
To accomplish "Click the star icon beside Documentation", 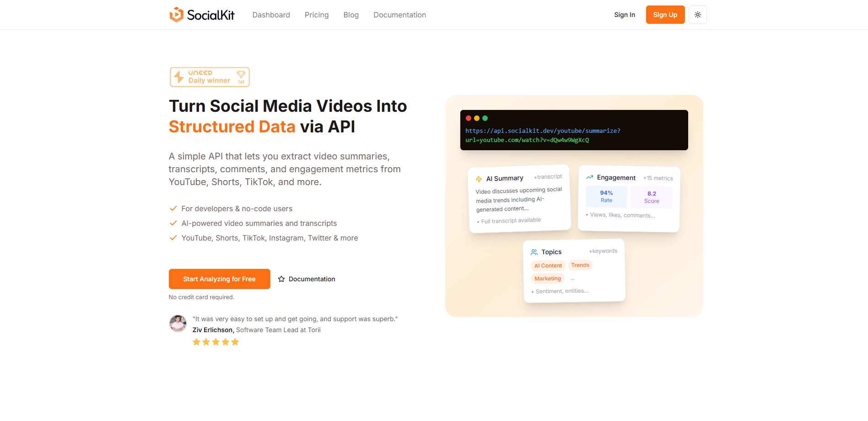I will 281,279.
